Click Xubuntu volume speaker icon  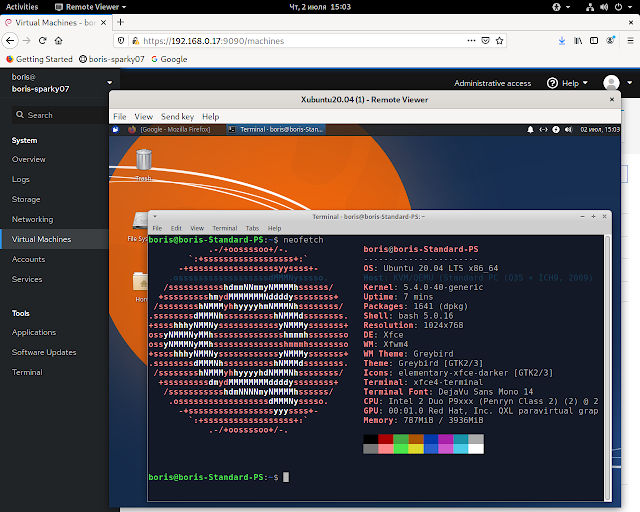(x=568, y=129)
